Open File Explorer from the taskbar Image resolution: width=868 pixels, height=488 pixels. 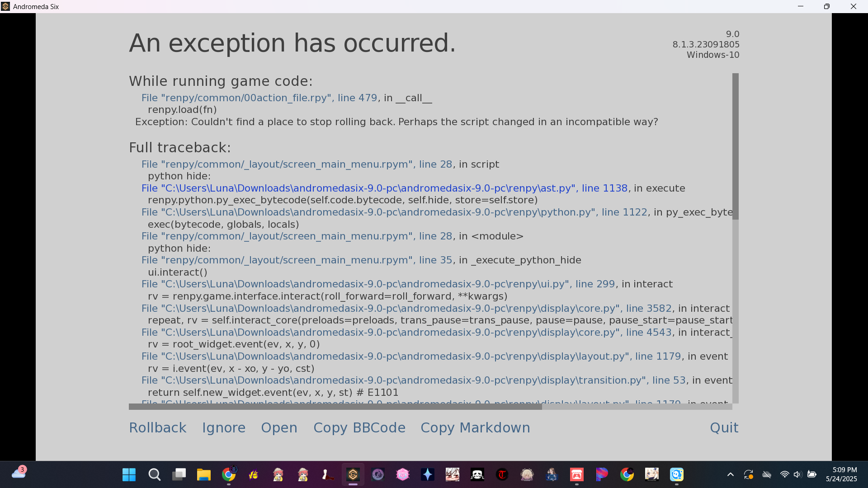[204, 474]
